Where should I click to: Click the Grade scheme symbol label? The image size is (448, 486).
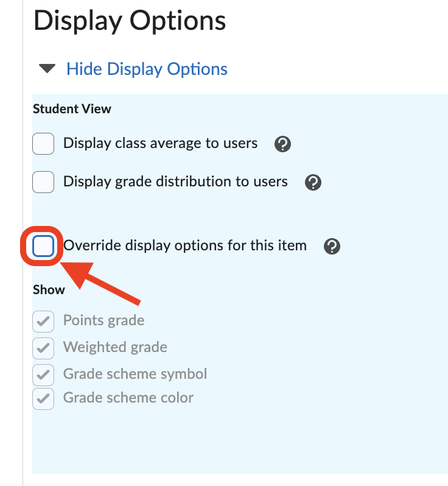click(x=135, y=373)
